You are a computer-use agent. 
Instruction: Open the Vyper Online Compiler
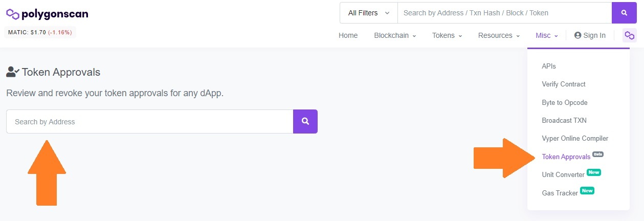click(x=575, y=138)
